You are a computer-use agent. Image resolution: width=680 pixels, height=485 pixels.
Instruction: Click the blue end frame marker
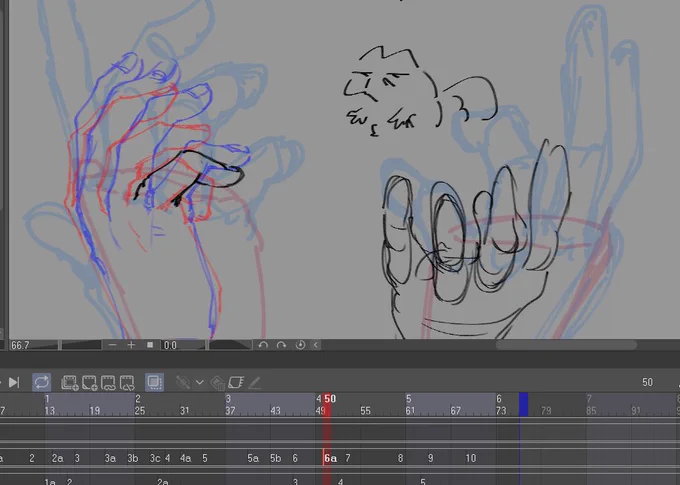tap(523, 404)
